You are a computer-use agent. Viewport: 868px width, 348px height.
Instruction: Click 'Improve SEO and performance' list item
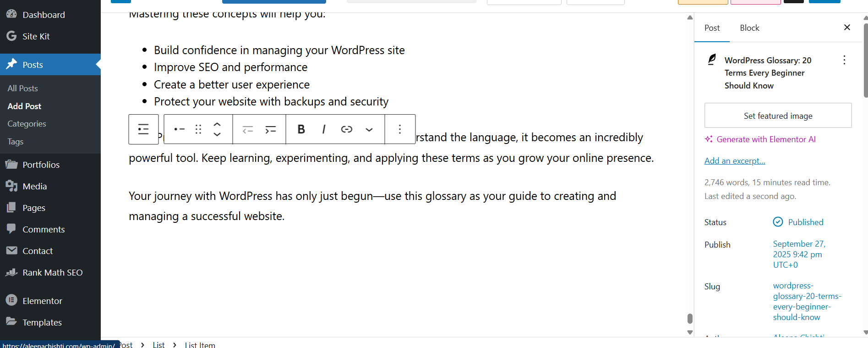point(230,67)
